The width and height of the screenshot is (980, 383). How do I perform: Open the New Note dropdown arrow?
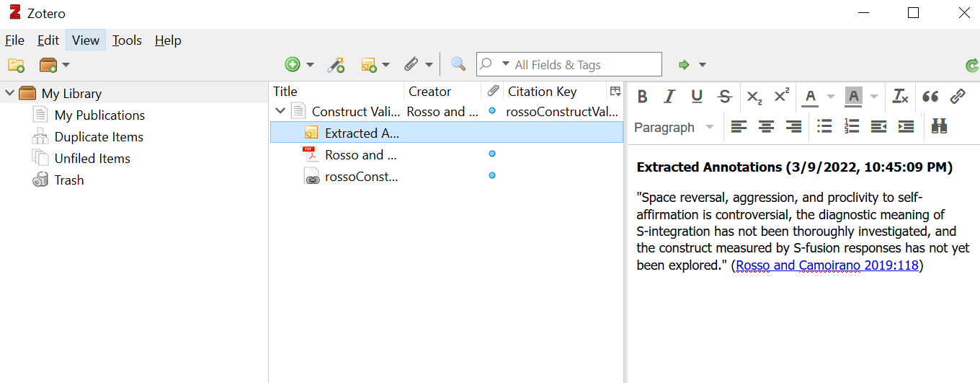pos(386,65)
